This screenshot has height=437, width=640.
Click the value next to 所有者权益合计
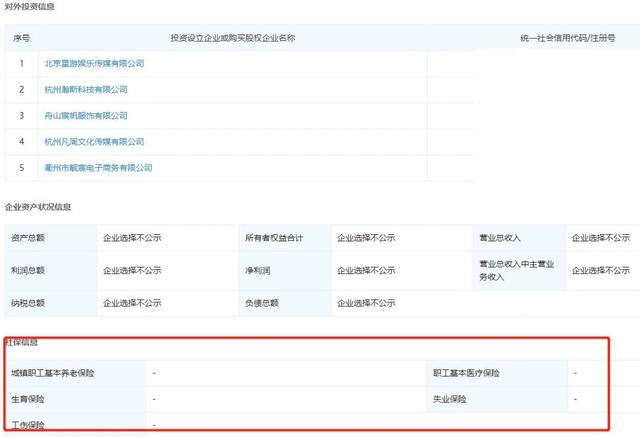(366, 237)
